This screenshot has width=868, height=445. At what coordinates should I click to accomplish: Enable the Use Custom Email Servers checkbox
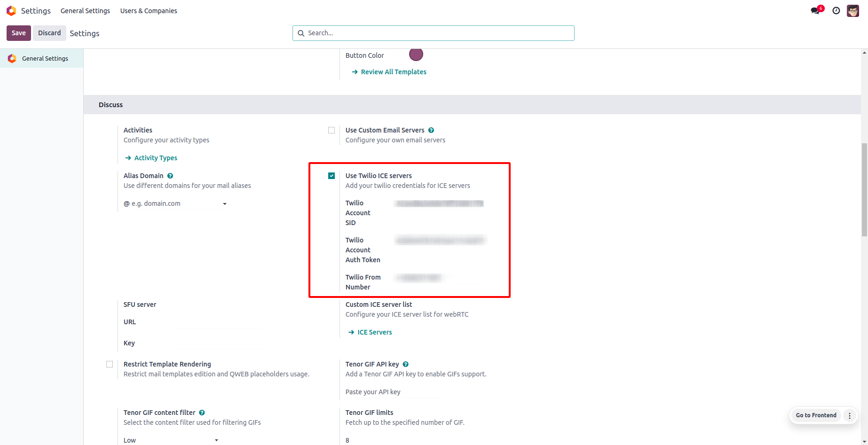coord(331,130)
